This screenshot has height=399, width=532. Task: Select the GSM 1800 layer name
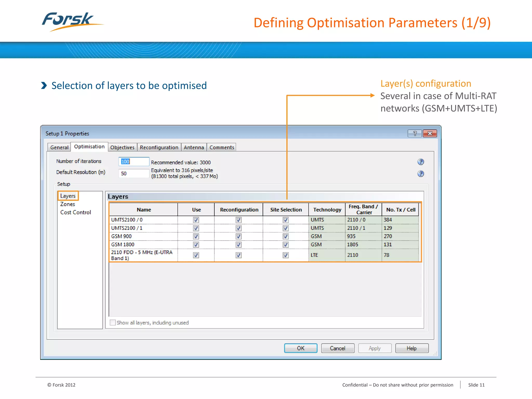click(x=143, y=245)
